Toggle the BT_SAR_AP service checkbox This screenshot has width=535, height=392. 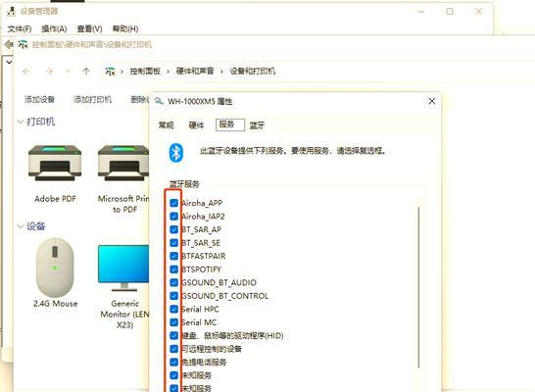174,229
